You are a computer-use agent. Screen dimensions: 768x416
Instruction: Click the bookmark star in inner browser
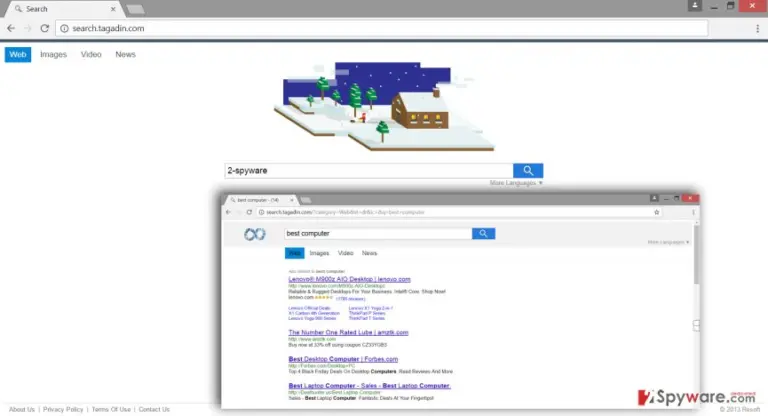point(656,212)
